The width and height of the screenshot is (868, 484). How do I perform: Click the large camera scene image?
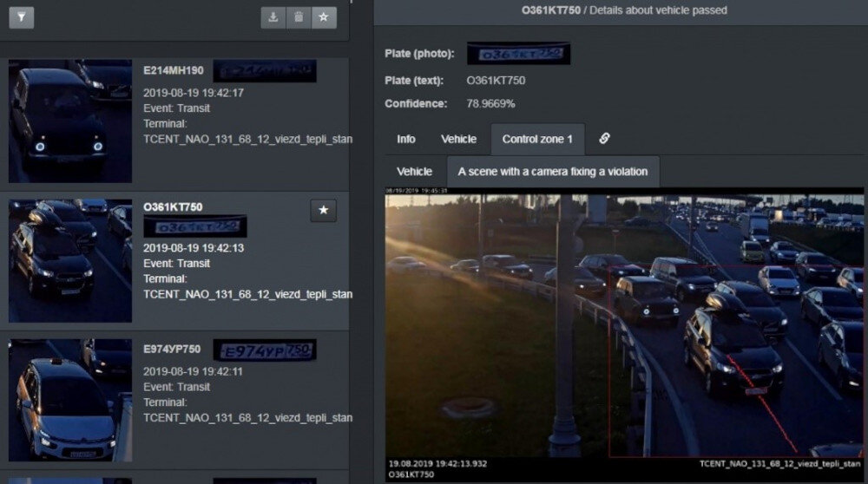click(624, 335)
